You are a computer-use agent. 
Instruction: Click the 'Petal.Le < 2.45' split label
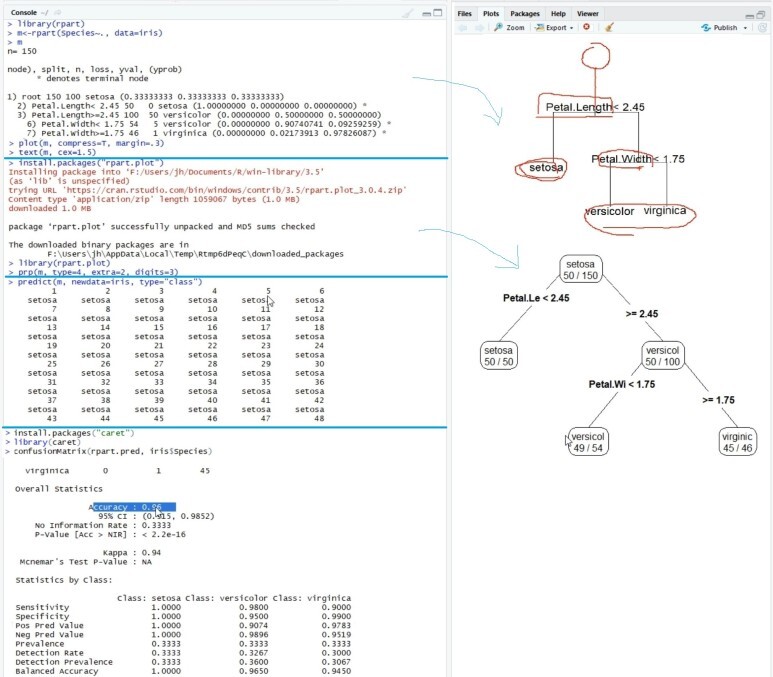tap(536, 298)
